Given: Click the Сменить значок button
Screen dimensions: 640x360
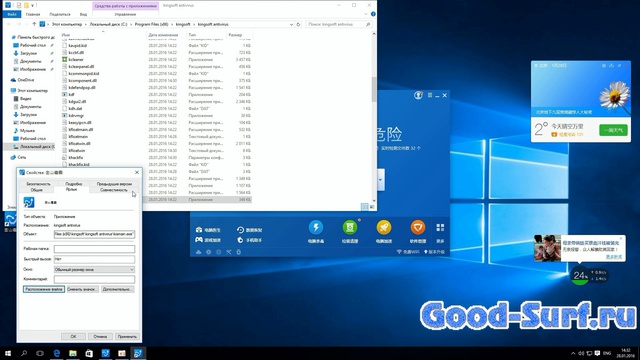Looking at the screenshot, I should (x=82, y=289).
